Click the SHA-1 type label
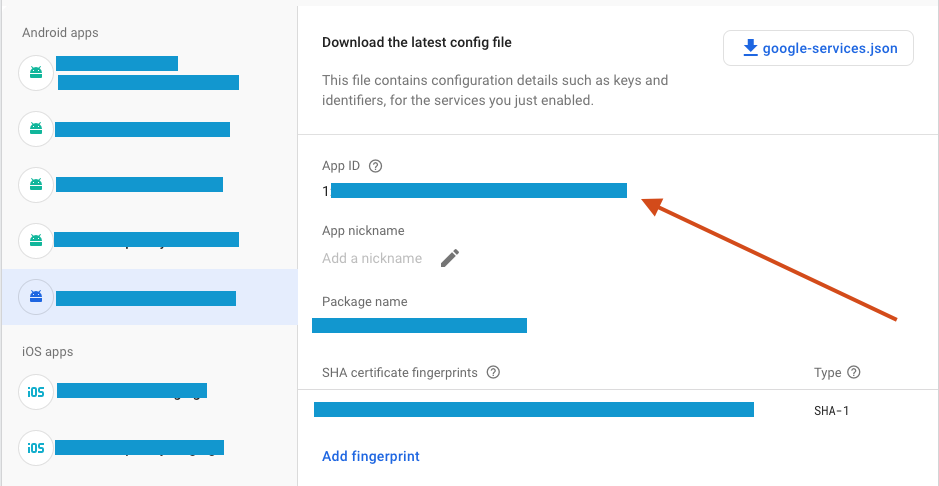 (832, 410)
